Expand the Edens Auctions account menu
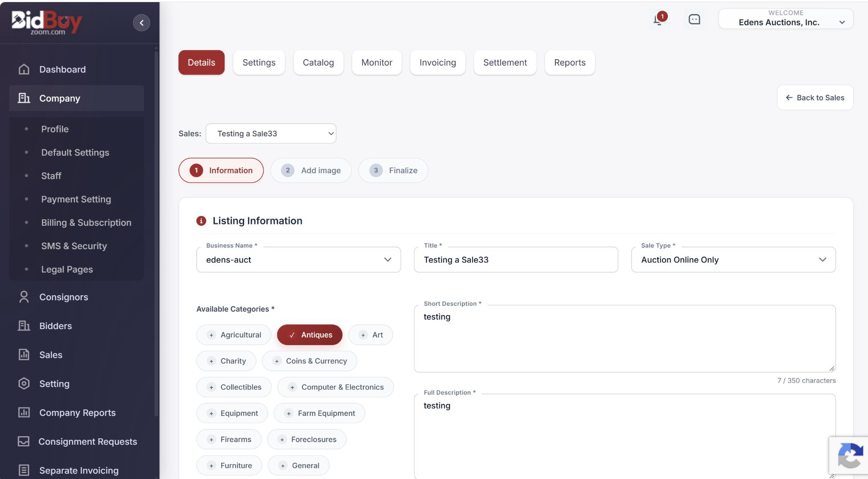This screenshot has height=479, width=868. tap(786, 19)
